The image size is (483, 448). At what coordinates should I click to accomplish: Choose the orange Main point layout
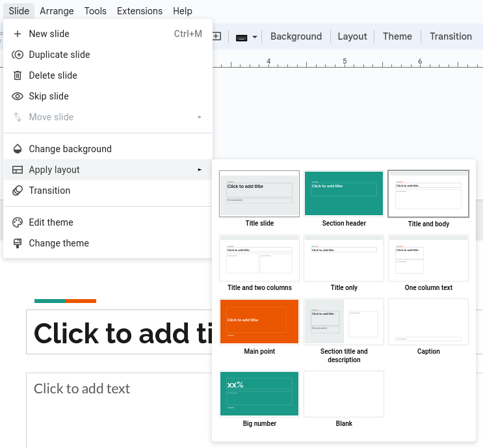(259, 321)
